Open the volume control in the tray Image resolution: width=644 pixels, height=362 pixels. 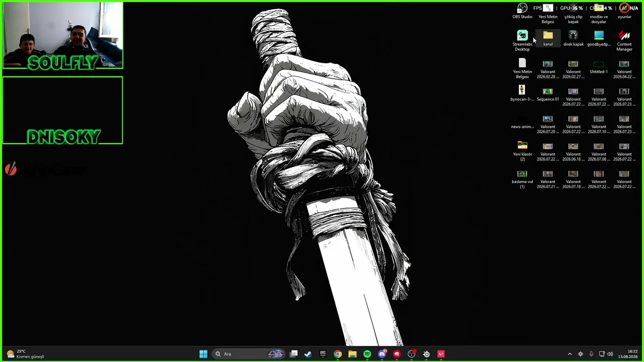611,354
